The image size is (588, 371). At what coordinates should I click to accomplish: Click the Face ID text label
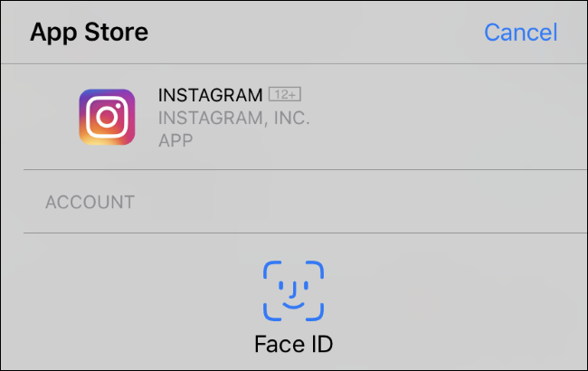click(x=293, y=345)
